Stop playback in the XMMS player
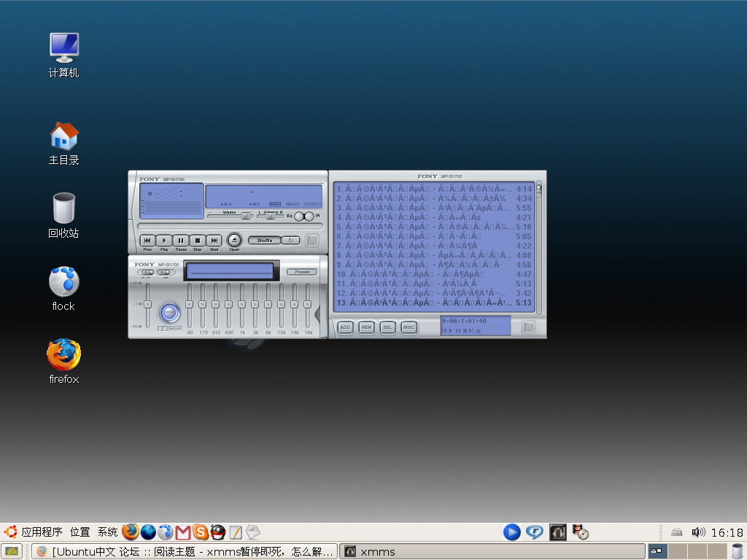This screenshot has width=747, height=560. pyautogui.click(x=197, y=241)
